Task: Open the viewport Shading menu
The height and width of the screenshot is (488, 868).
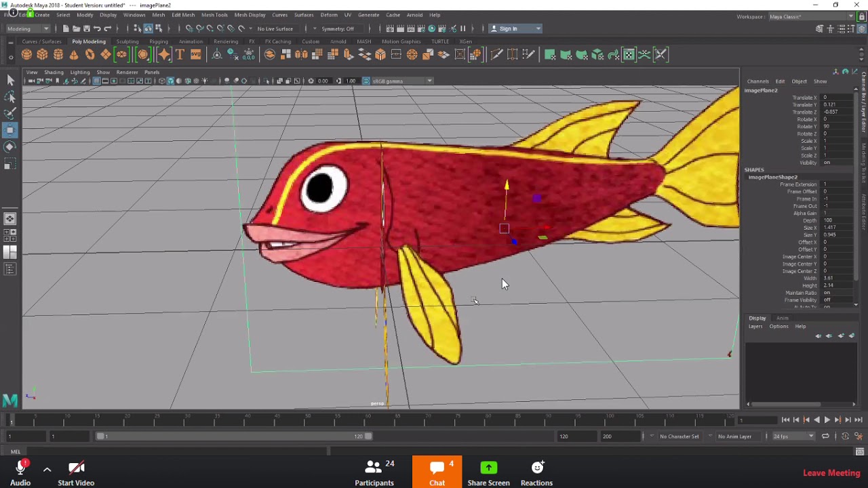Action: tap(54, 72)
